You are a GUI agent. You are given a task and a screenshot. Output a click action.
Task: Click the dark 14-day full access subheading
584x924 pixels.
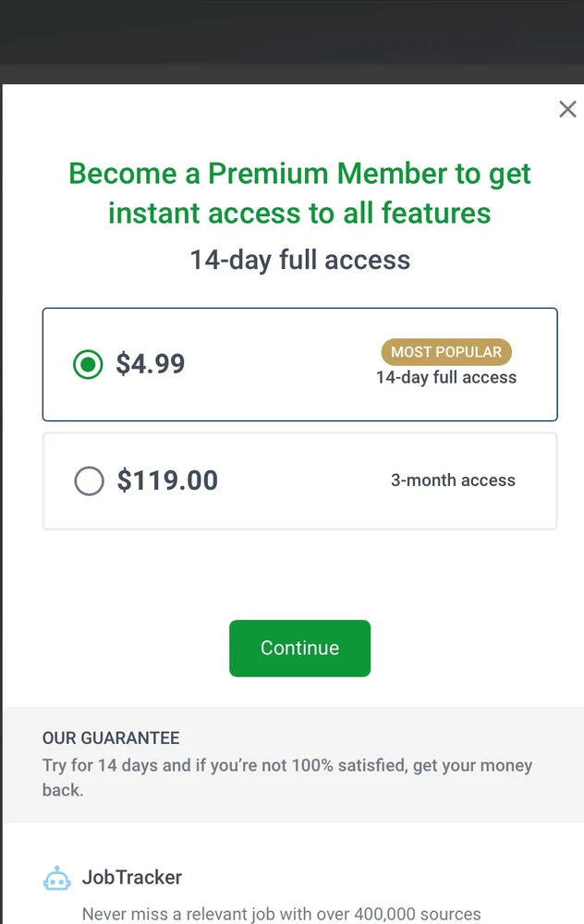click(x=299, y=259)
